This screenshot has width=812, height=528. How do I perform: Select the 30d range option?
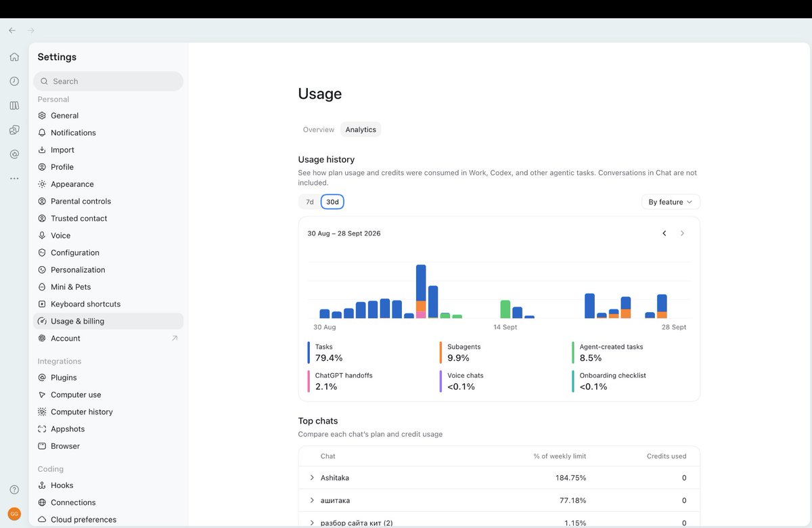tap(332, 202)
